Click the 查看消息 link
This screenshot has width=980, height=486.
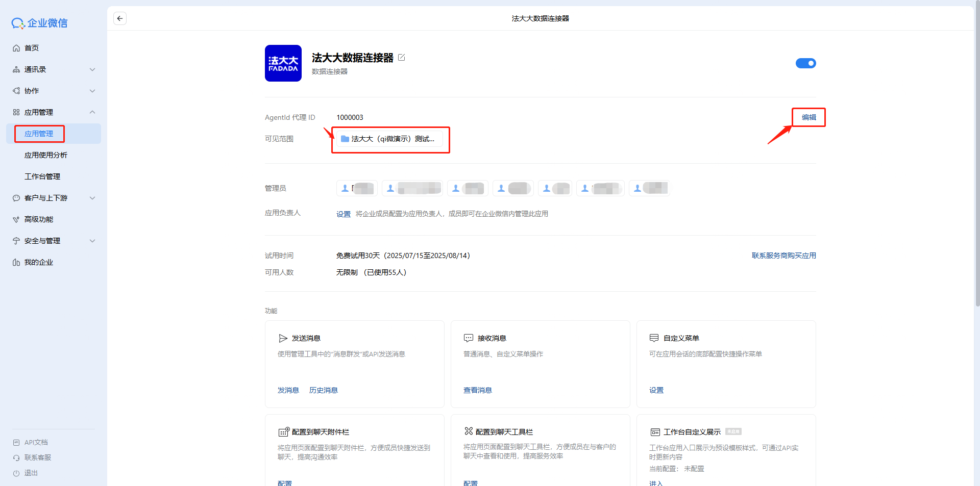pyautogui.click(x=478, y=390)
